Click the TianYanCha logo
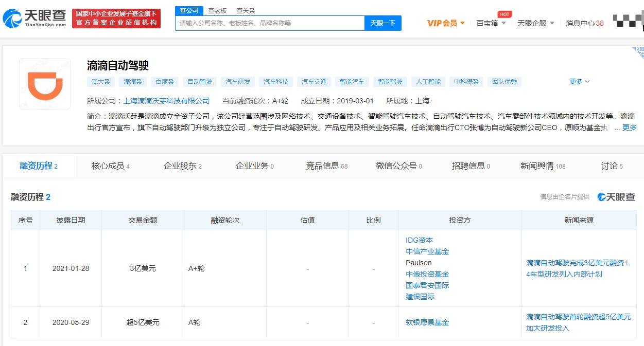Image resolution: width=644 pixels, height=346 pixels. 34,19
